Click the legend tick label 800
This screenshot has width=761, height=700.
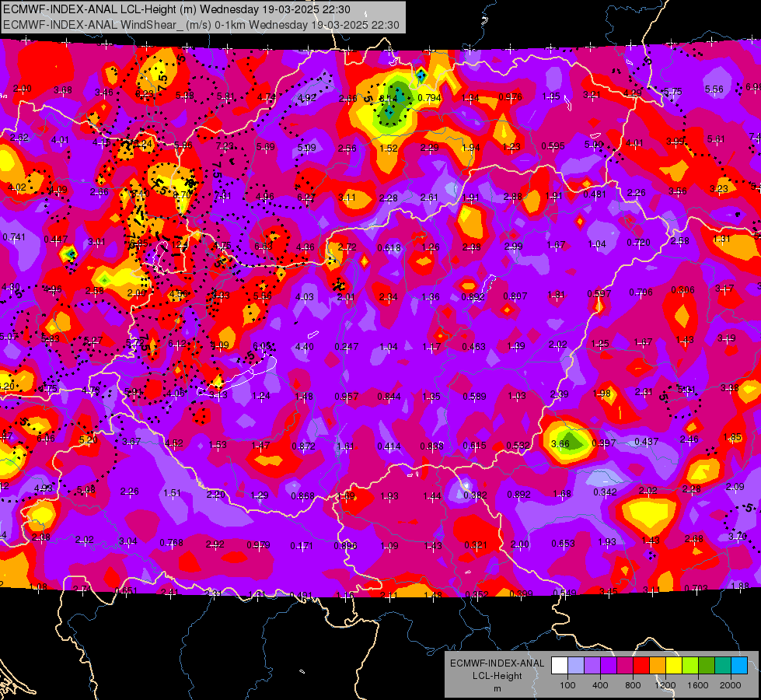[x=633, y=685]
